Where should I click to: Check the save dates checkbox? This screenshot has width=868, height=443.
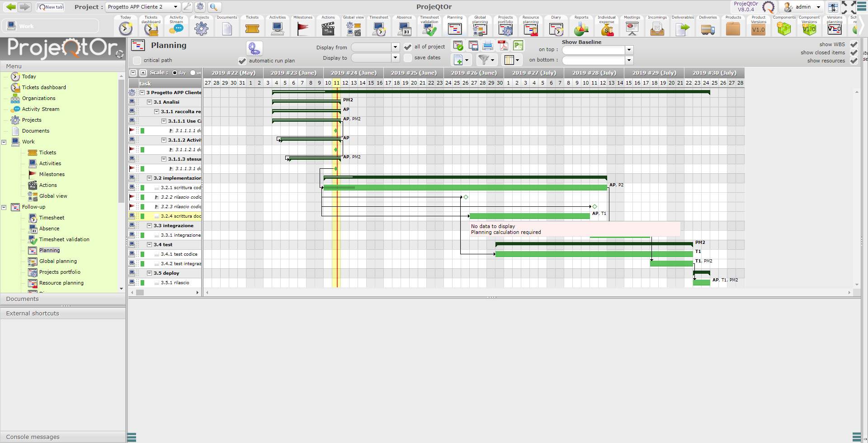[x=408, y=58]
